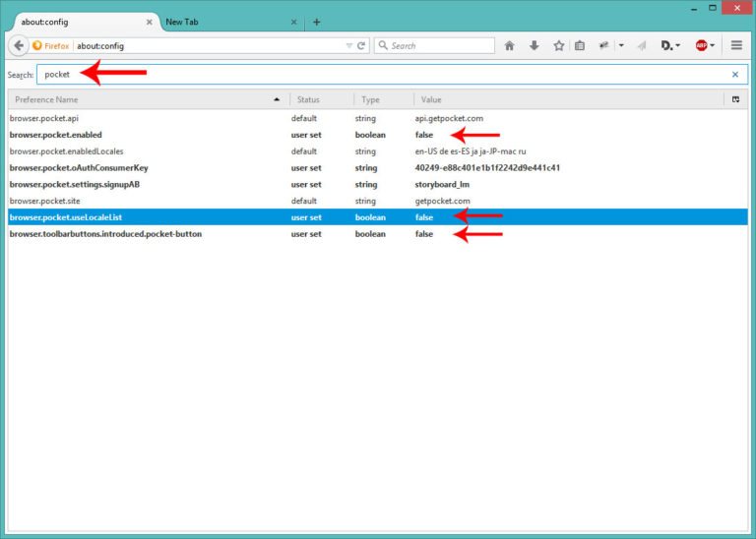Open the Adblock Plus ABP menu
The height and width of the screenshot is (539, 756).
point(705,46)
